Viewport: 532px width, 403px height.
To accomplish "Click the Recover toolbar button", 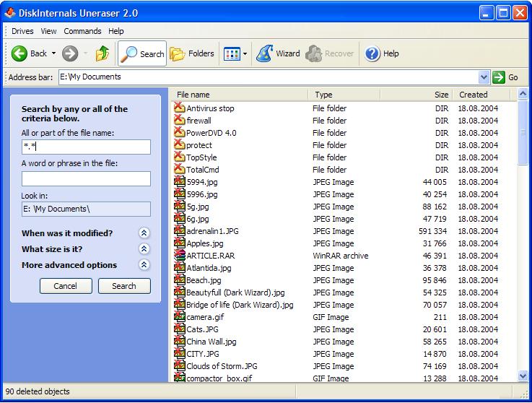I will (x=329, y=53).
